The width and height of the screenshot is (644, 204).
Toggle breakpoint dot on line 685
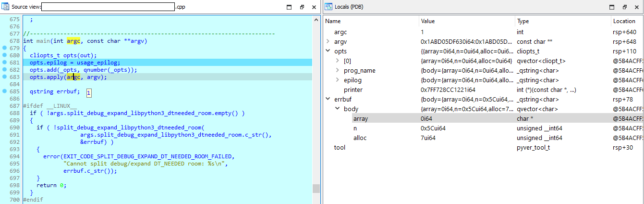point(5,91)
